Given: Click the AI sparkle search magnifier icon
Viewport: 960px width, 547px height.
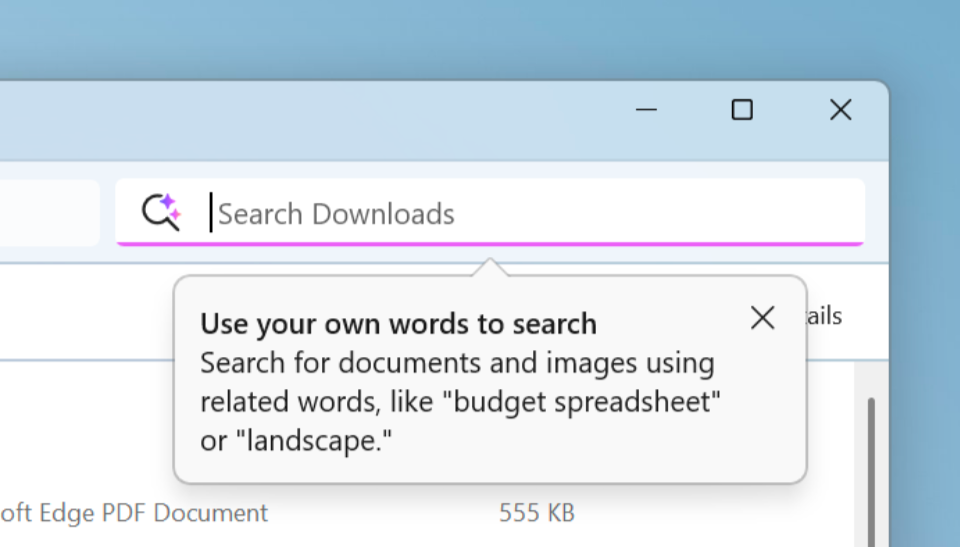Looking at the screenshot, I should [x=160, y=212].
